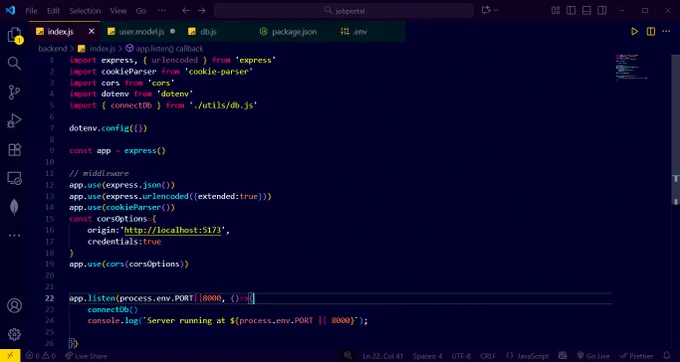680x362 pixels.
Task: Start Live Share session
Action: pyautogui.click(x=86, y=356)
